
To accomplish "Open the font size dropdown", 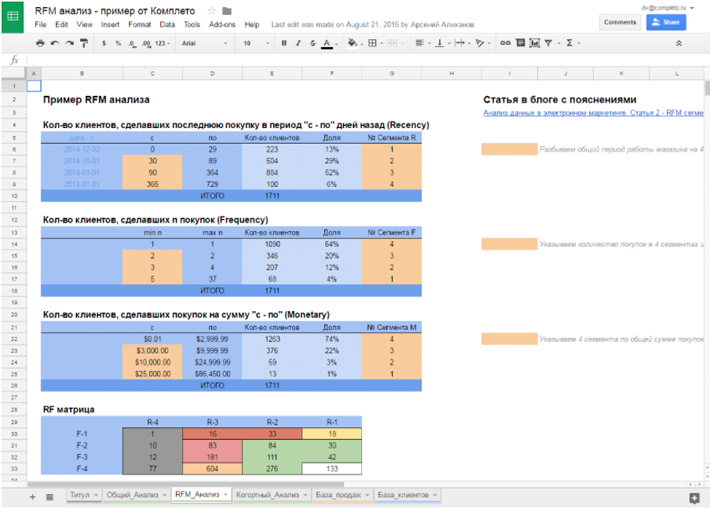I will [256, 43].
